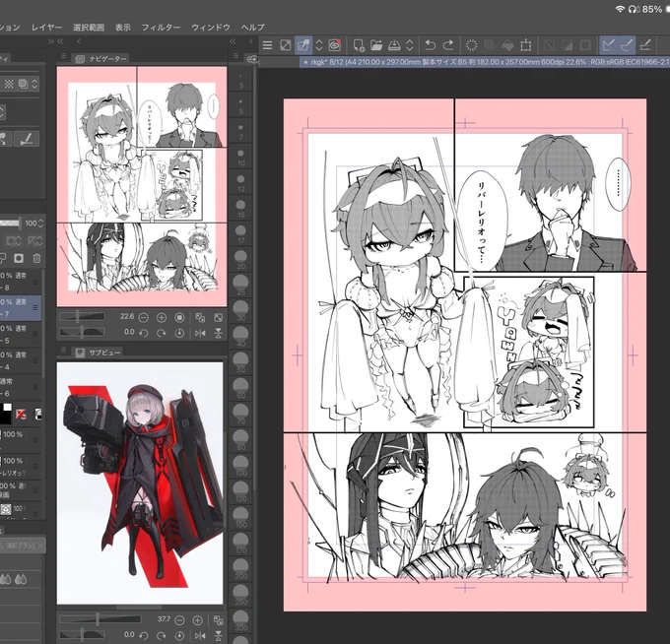Screen dimensions: 670x644
Task: Open the command bar hamburger menu
Action: tap(267, 45)
